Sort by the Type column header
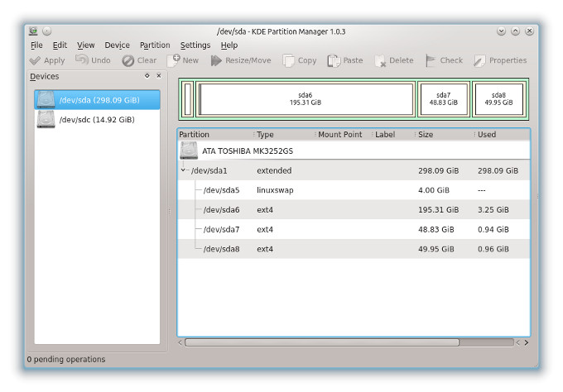Screen dimensions: 563x392 (285, 135)
